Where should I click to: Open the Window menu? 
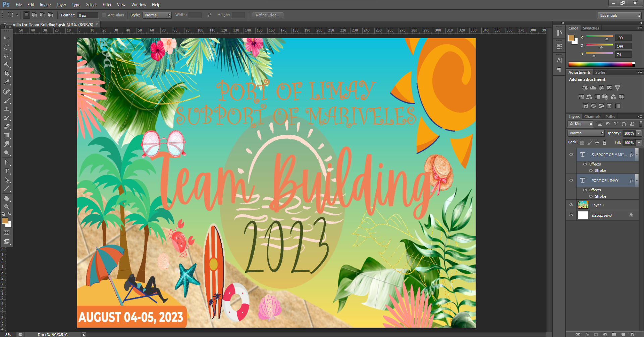[139, 5]
